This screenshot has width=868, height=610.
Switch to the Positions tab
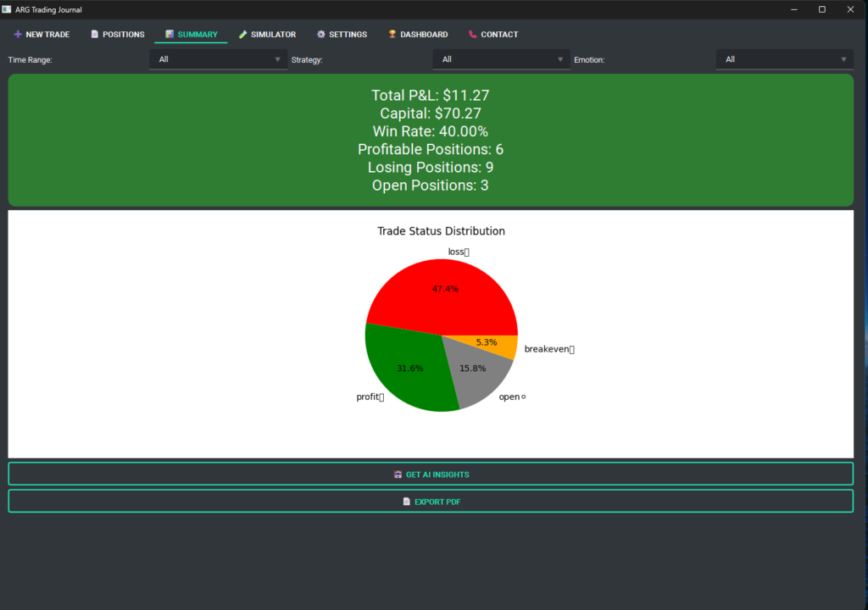pyautogui.click(x=118, y=35)
